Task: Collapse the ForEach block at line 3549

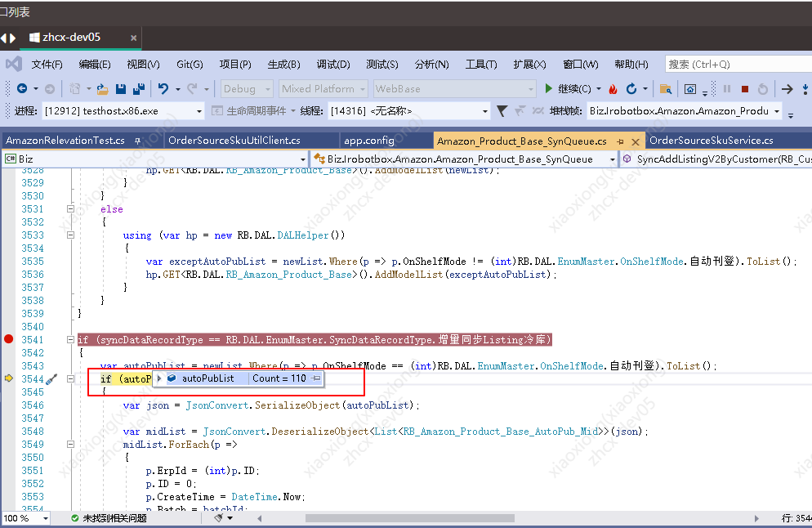Action: click(70, 445)
